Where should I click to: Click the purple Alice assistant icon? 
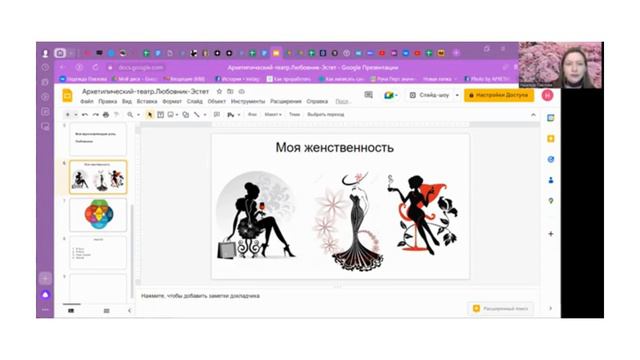[x=45, y=295]
